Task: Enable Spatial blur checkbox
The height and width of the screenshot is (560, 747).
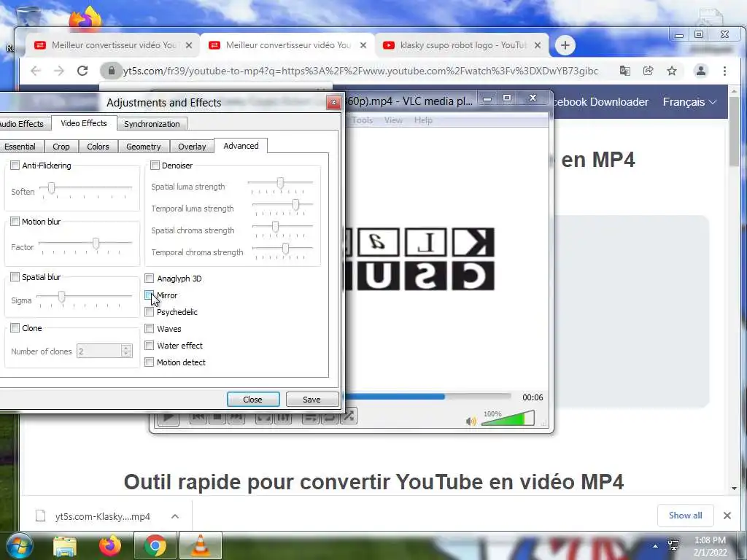Action: 15,276
